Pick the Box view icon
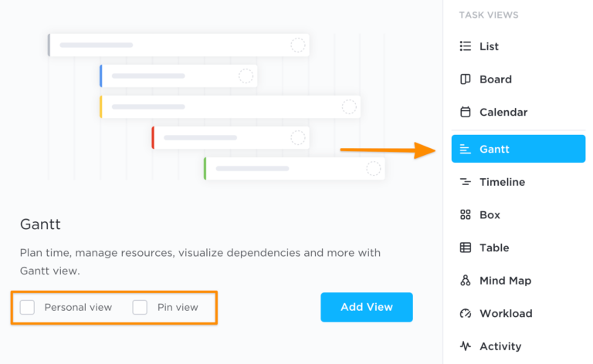The width and height of the screenshot is (593, 364). [x=466, y=215]
